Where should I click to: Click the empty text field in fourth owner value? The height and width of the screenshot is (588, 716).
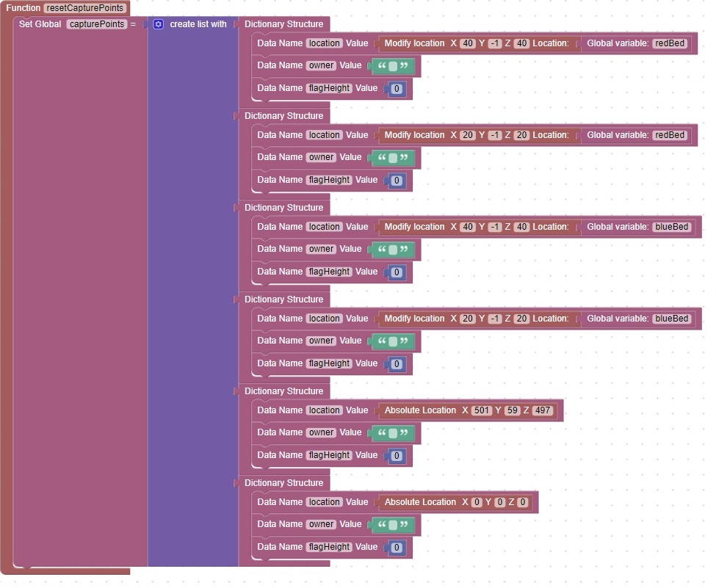[x=393, y=341]
